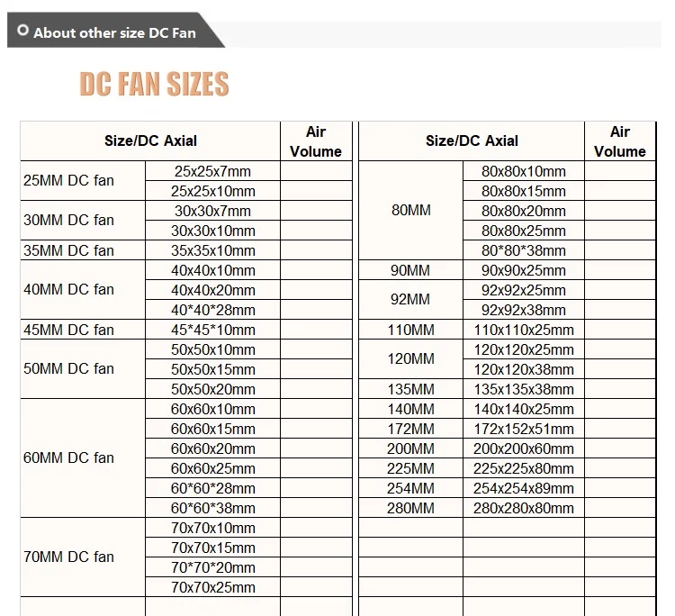The height and width of the screenshot is (616, 675).
Task: Click the circle icon beside About other size DC Fan
Action: click(x=22, y=30)
